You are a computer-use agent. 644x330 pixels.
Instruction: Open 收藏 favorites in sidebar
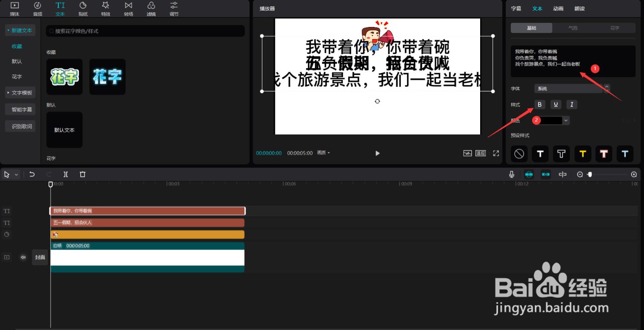17,46
